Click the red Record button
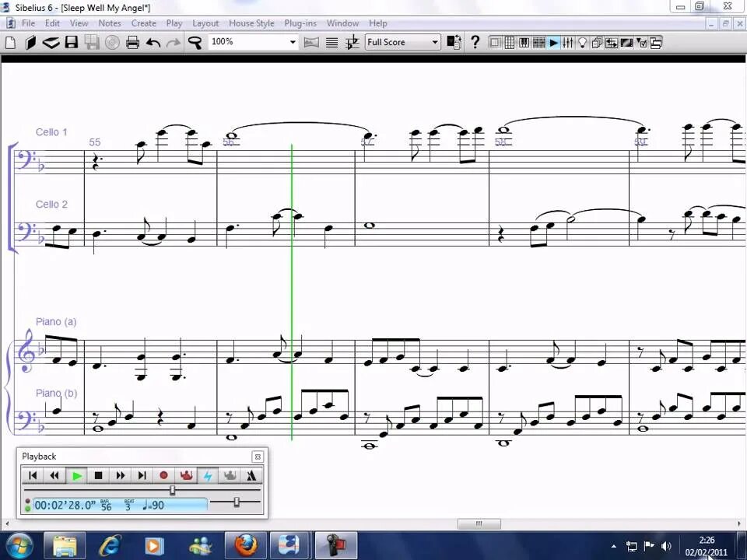 pos(164,475)
